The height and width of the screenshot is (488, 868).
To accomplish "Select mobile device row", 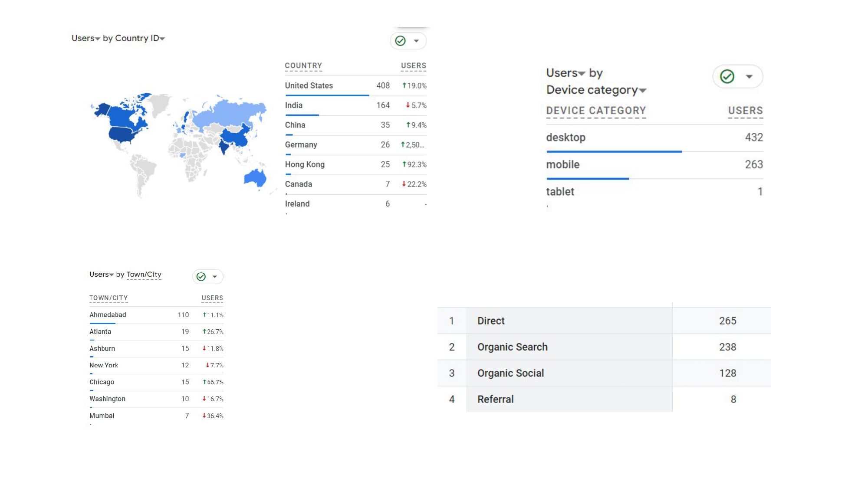I will (654, 165).
